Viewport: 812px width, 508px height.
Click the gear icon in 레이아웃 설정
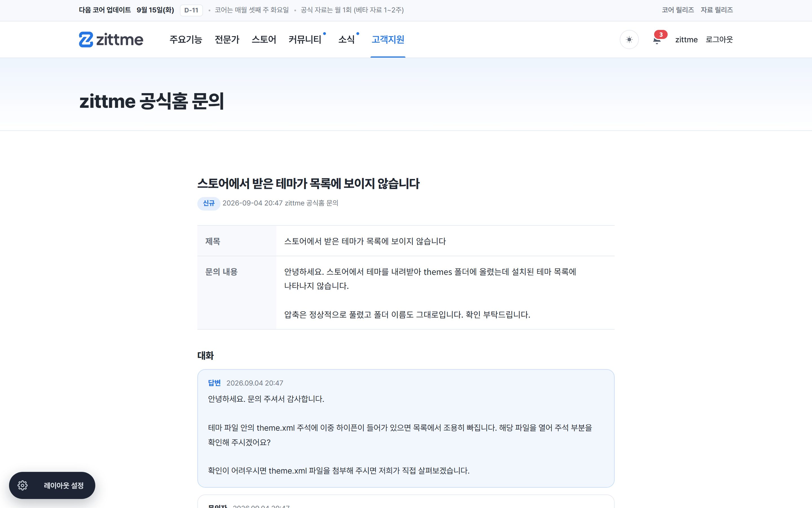[23, 485]
